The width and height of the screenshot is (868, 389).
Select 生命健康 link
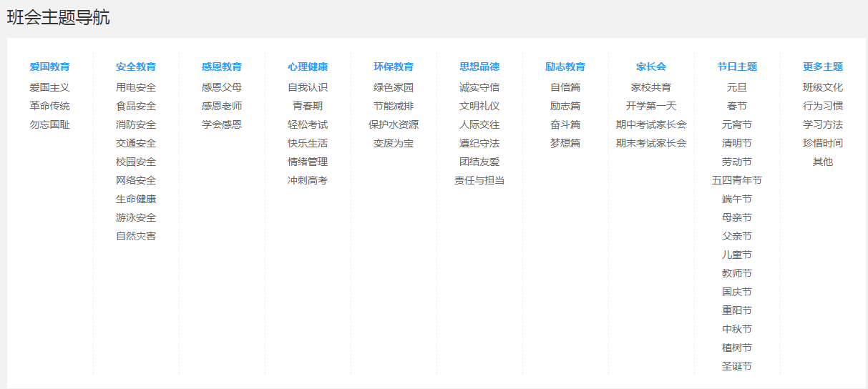(136, 199)
